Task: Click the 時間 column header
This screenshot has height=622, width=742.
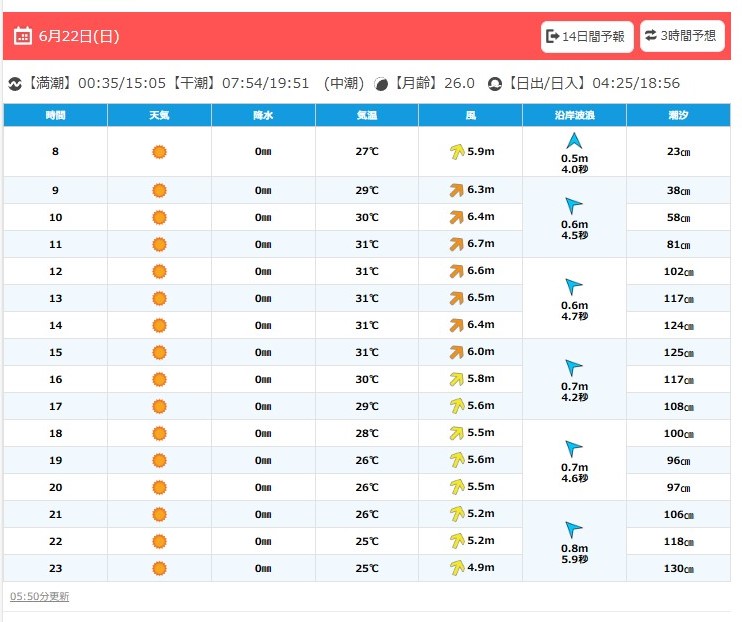Action: pyautogui.click(x=55, y=115)
